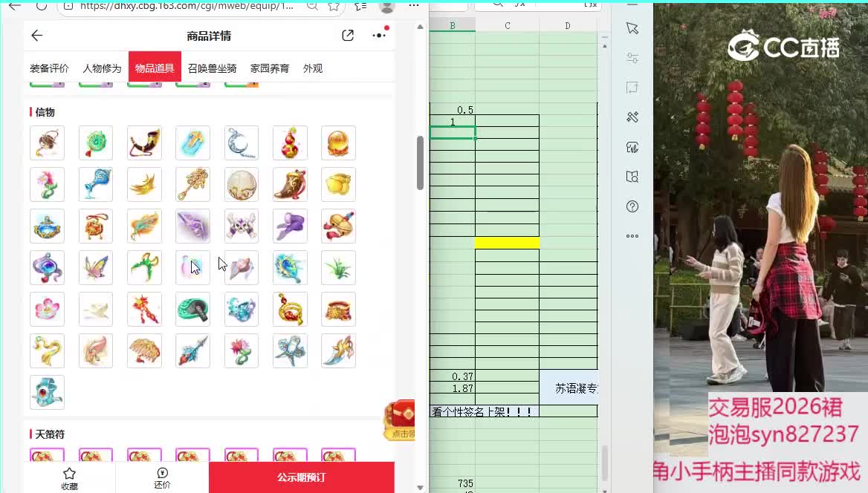Select the green jade disc with red tassel
Viewport: 868px width, 493px height.
(x=96, y=143)
